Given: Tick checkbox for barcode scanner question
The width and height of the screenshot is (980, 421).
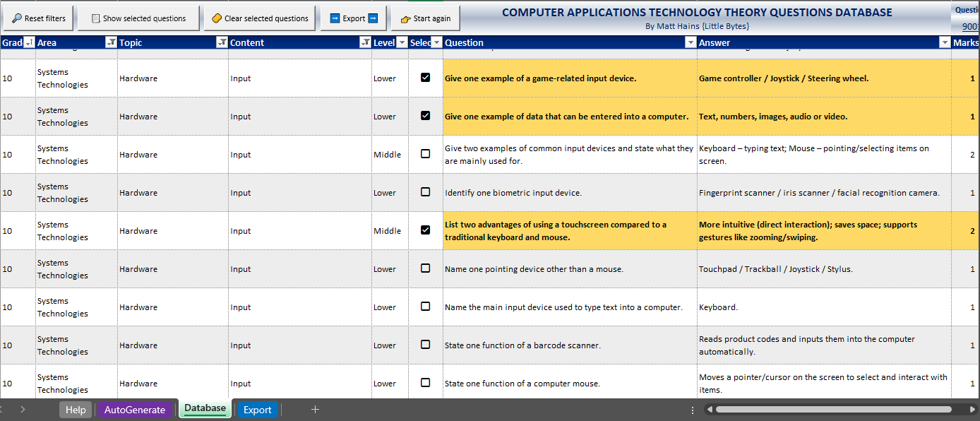Looking at the screenshot, I should pos(425,345).
